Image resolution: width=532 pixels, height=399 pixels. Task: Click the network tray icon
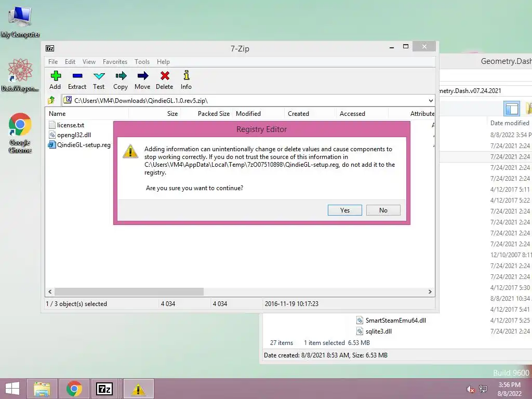483,389
